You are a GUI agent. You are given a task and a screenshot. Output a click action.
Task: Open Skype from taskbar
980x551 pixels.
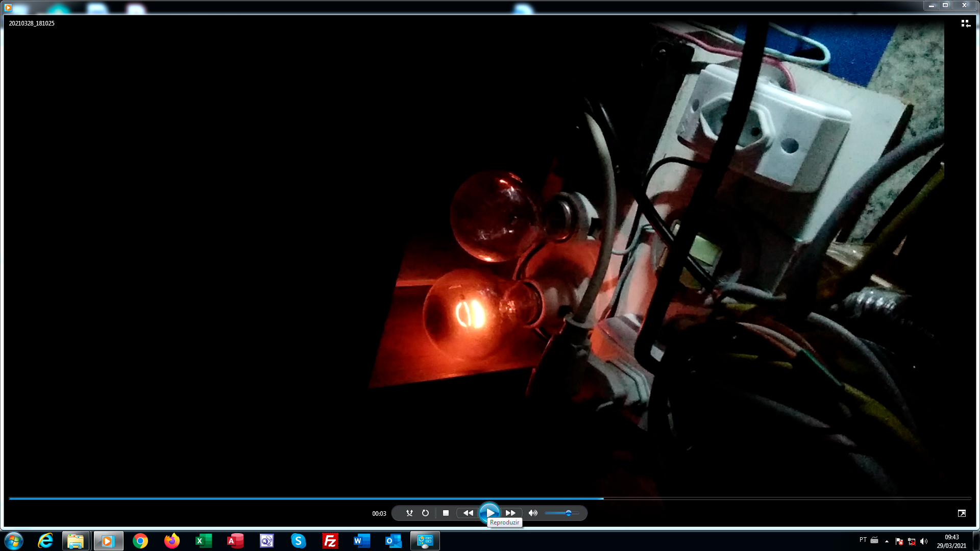click(299, 541)
